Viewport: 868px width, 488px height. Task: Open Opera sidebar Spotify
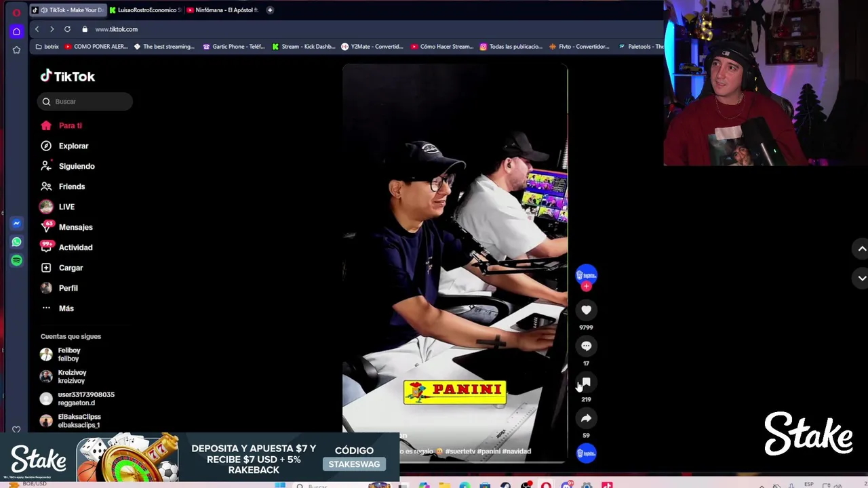(x=16, y=260)
